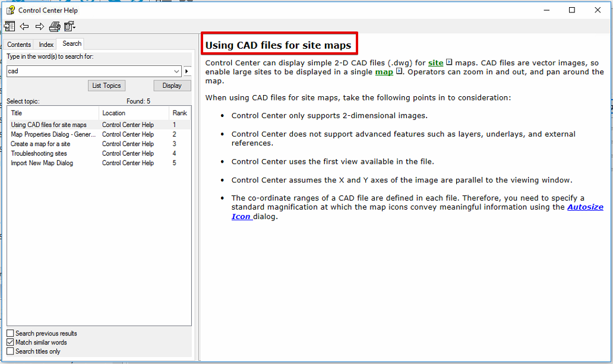Minimize the Control Center Help window
The height and width of the screenshot is (364, 613).
pyautogui.click(x=546, y=10)
